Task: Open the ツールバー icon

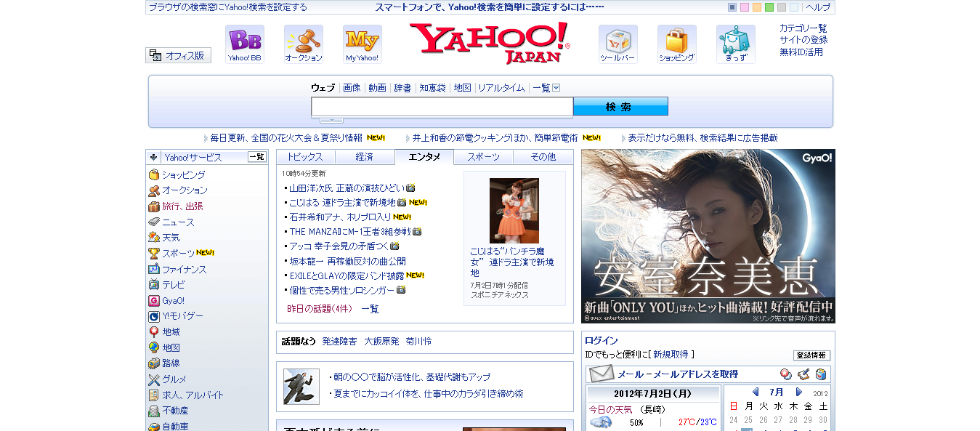Action: (618, 44)
